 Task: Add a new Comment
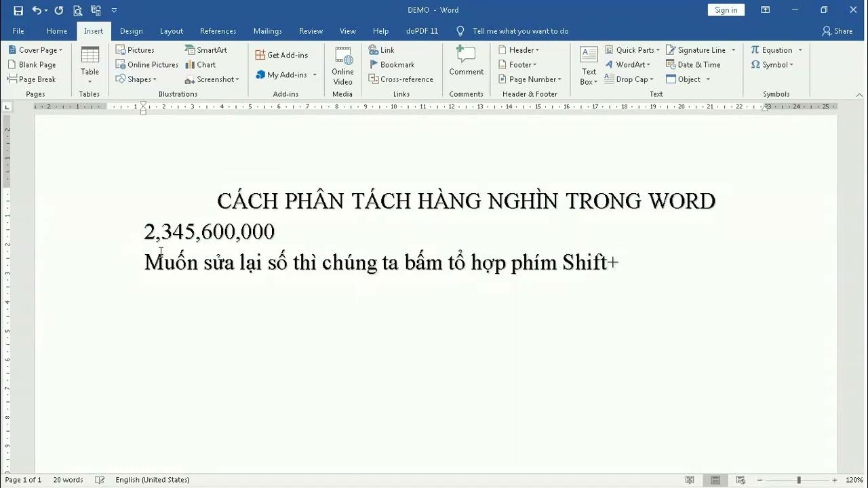pyautogui.click(x=467, y=61)
